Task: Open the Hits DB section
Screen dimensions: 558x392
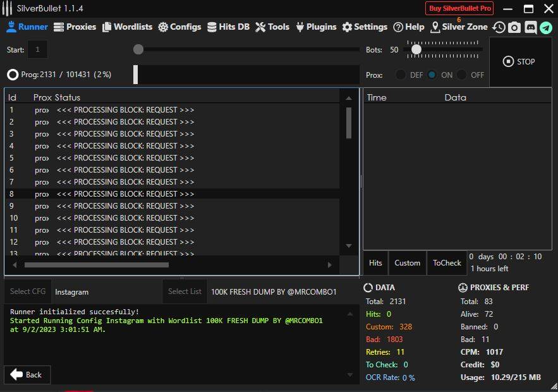Action: coord(227,27)
